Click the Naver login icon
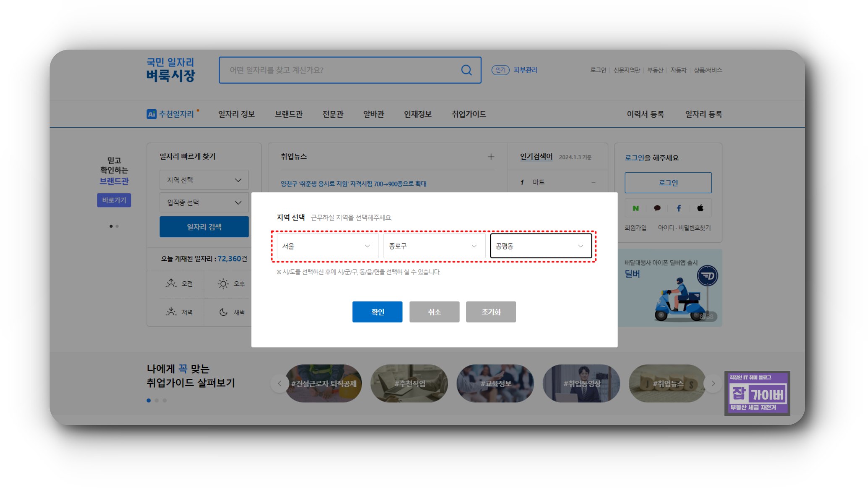 (x=635, y=208)
